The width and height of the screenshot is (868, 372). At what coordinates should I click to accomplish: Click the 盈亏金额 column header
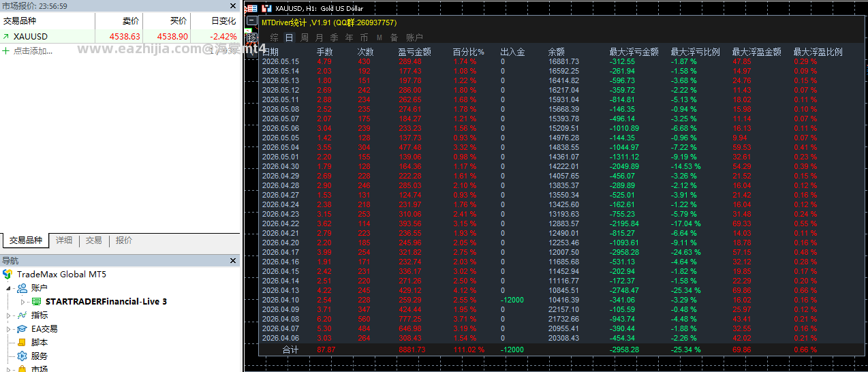point(415,51)
